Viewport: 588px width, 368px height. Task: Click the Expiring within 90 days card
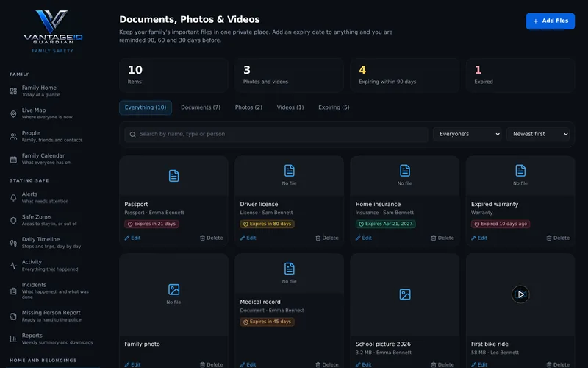point(405,75)
